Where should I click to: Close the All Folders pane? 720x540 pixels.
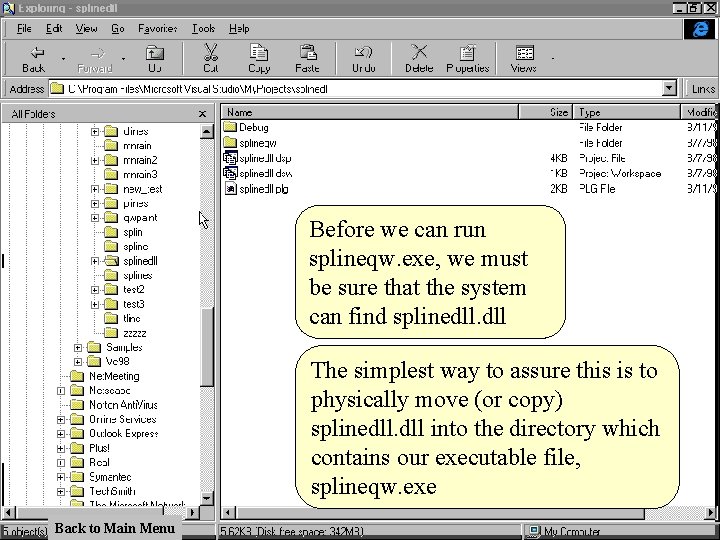point(203,114)
